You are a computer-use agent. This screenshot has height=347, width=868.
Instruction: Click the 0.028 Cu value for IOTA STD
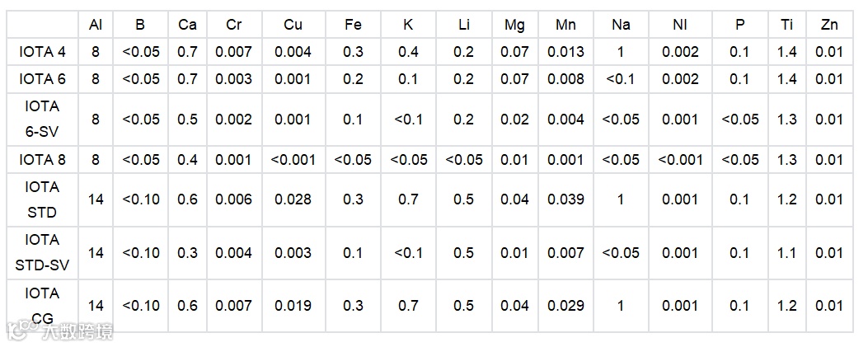tap(293, 199)
